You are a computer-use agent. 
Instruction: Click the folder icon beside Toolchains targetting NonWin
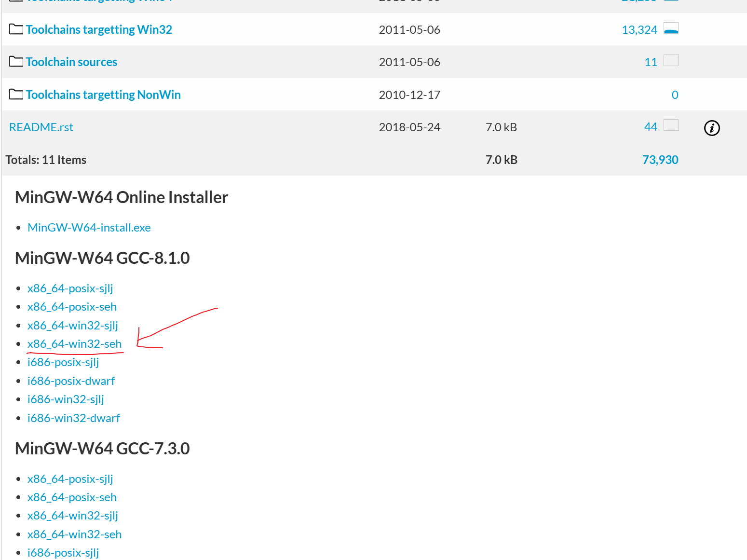(x=16, y=95)
